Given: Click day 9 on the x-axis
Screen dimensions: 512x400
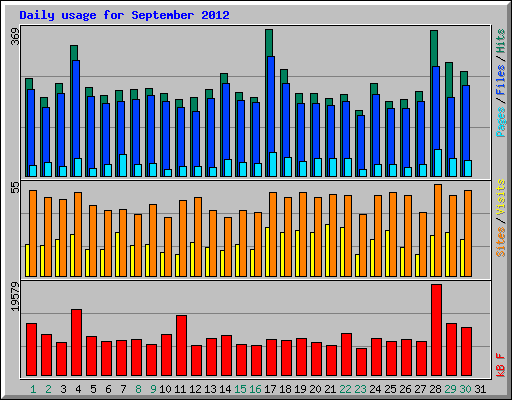Looking at the screenshot, I should (153, 389).
